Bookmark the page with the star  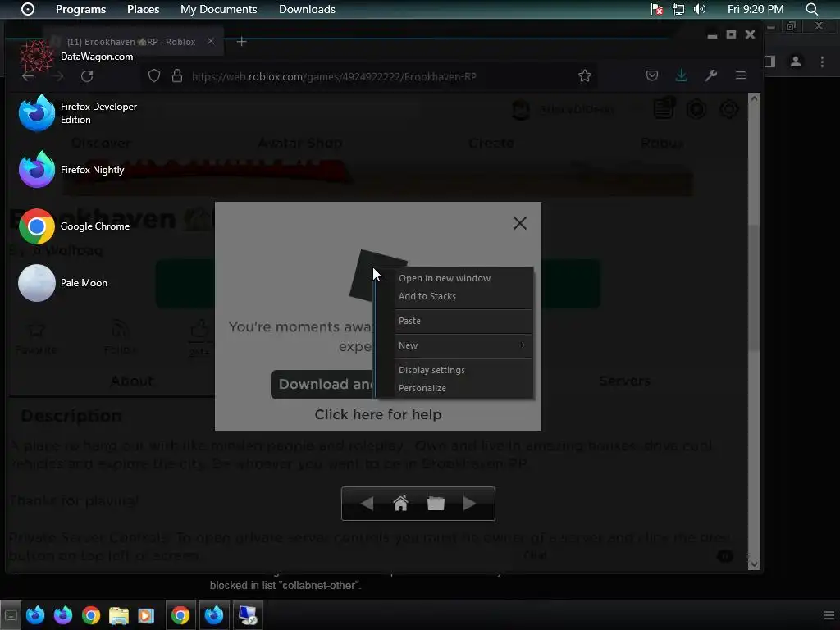(584, 76)
